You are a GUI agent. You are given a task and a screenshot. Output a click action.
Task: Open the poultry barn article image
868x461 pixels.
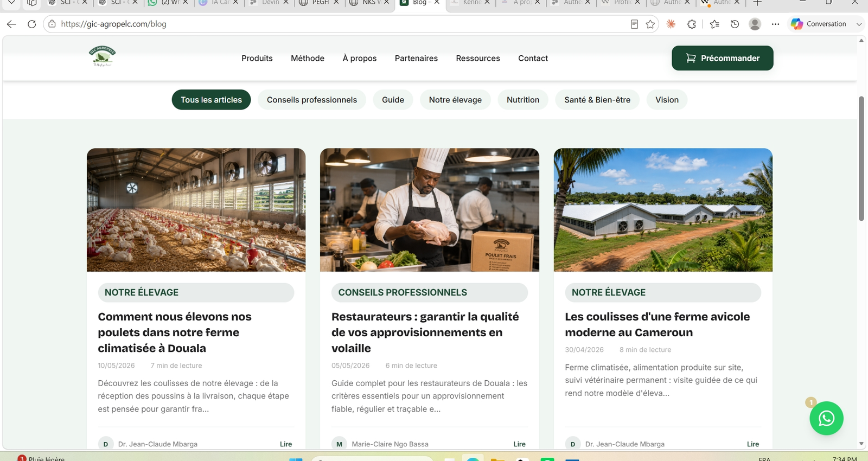pos(196,210)
